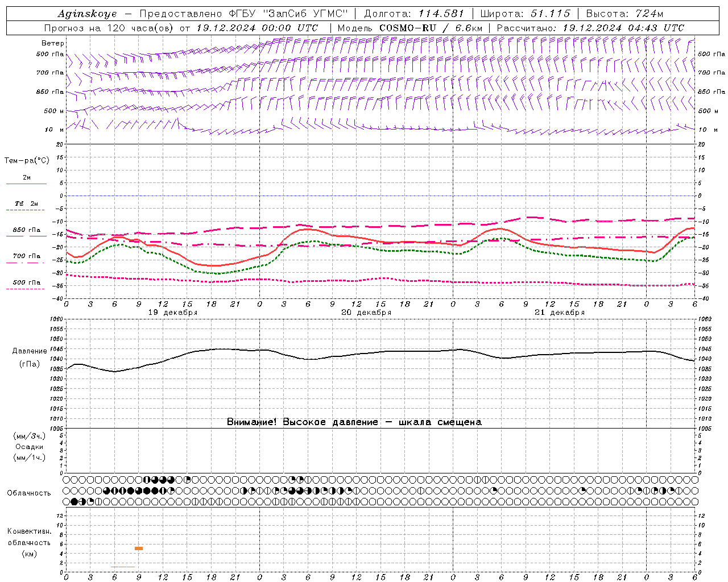
Task: Select the Осадки panel label
Action: (x=30, y=447)
